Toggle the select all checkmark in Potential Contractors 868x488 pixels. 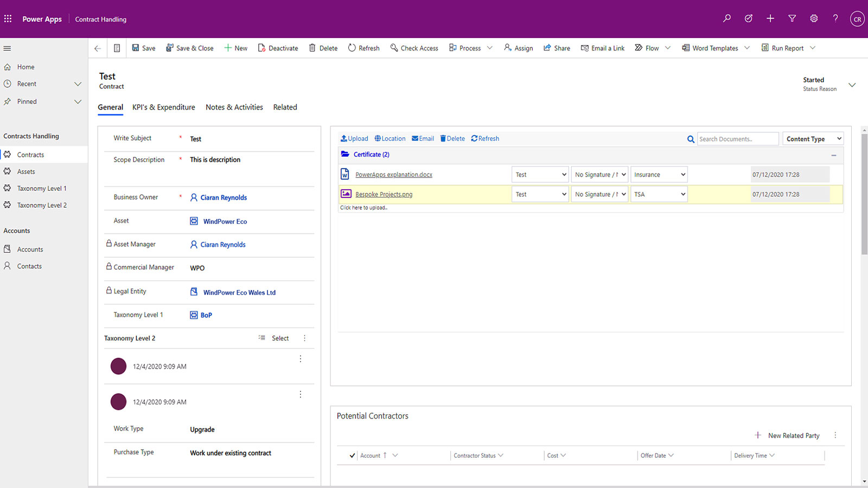click(352, 455)
